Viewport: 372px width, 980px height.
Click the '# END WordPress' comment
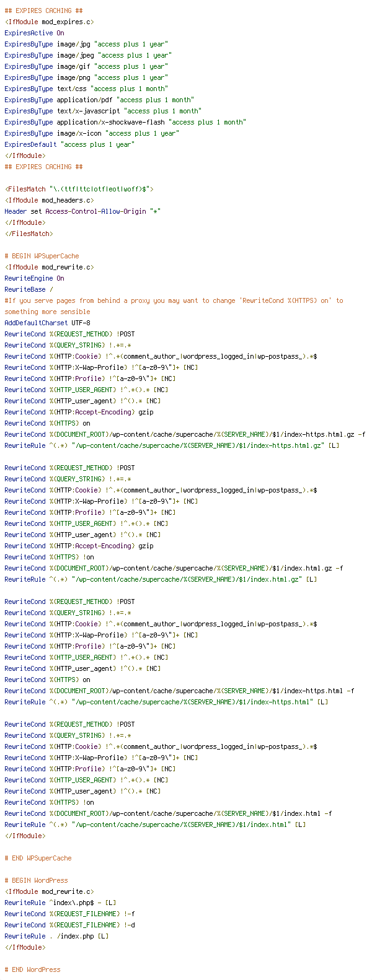point(32,969)
